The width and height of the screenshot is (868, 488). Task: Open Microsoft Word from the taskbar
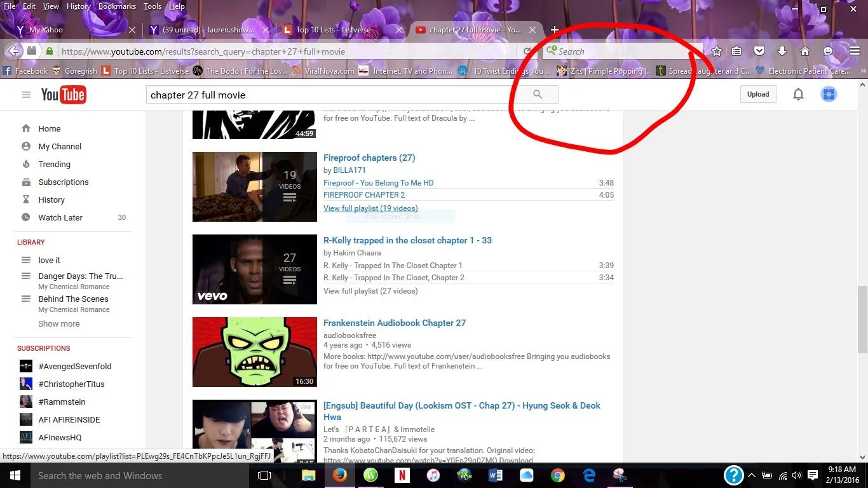pos(496,475)
